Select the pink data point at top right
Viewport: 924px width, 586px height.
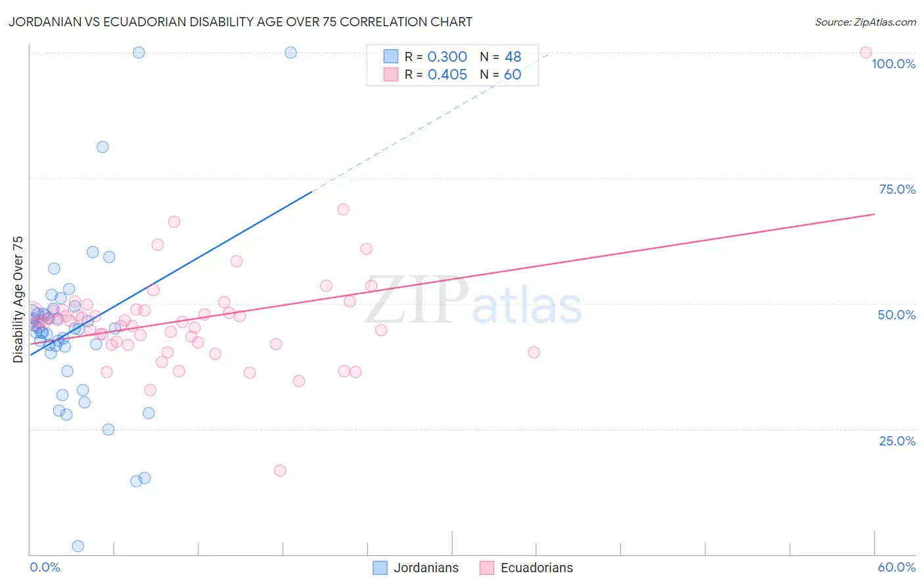[866, 53]
